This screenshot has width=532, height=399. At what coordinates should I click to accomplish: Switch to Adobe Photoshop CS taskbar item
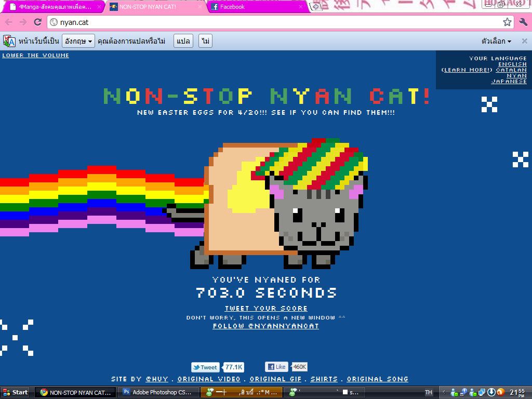(158, 393)
